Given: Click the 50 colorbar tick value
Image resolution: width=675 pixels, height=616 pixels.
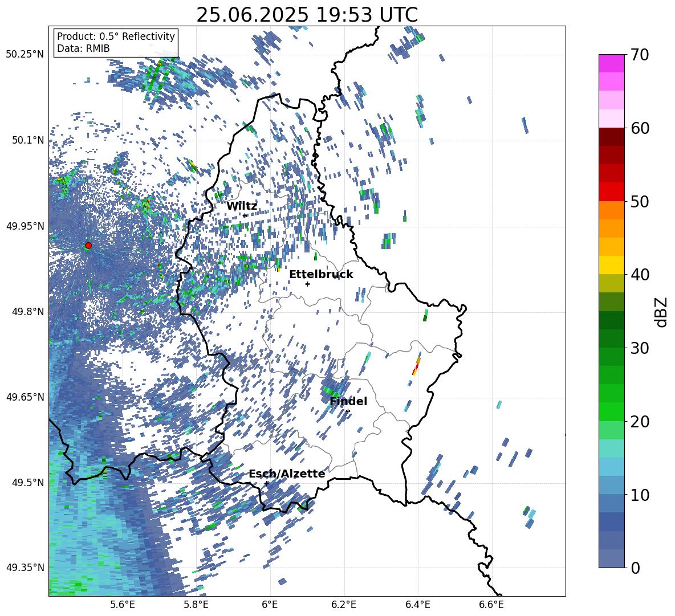Looking at the screenshot, I should tap(639, 201).
